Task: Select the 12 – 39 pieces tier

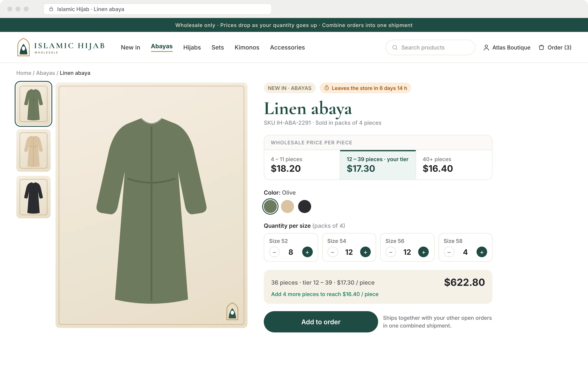Action: [x=378, y=165]
